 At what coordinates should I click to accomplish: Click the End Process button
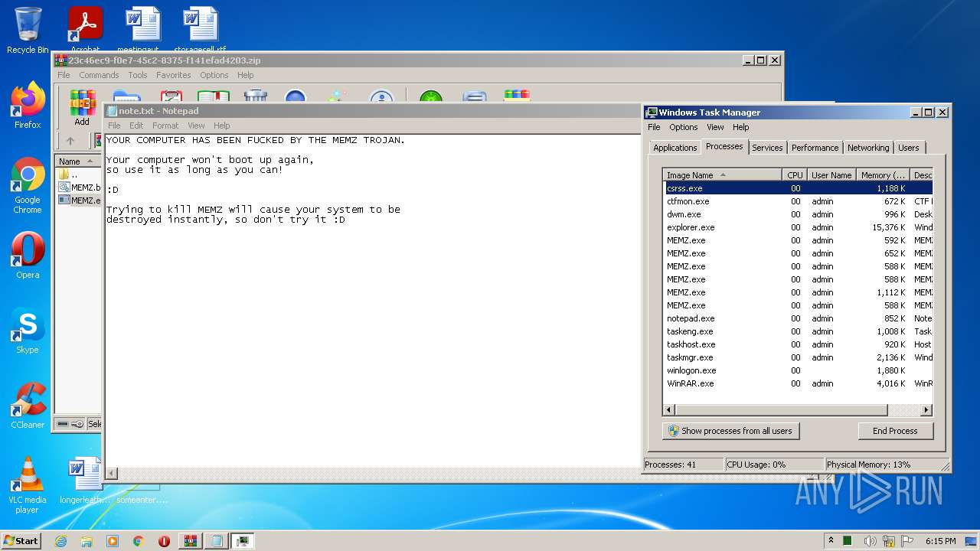click(895, 431)
